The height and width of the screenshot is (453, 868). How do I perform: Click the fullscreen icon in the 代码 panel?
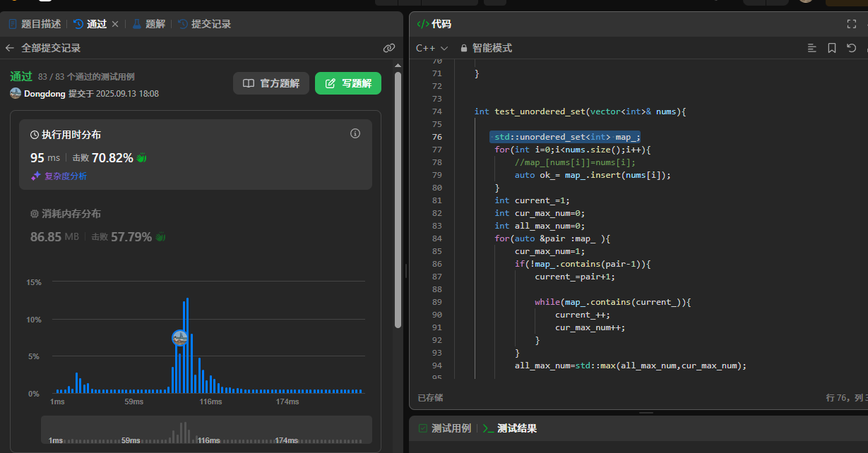851,24
